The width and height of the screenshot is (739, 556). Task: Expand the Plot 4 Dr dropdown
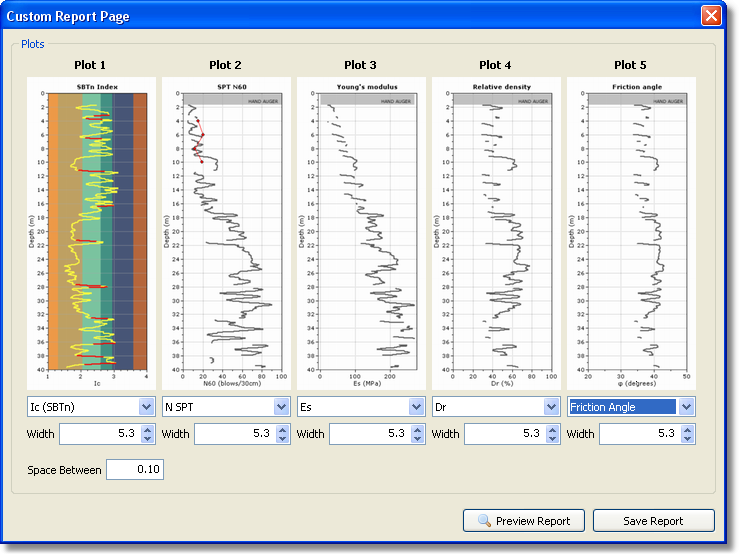coord(551,407)
